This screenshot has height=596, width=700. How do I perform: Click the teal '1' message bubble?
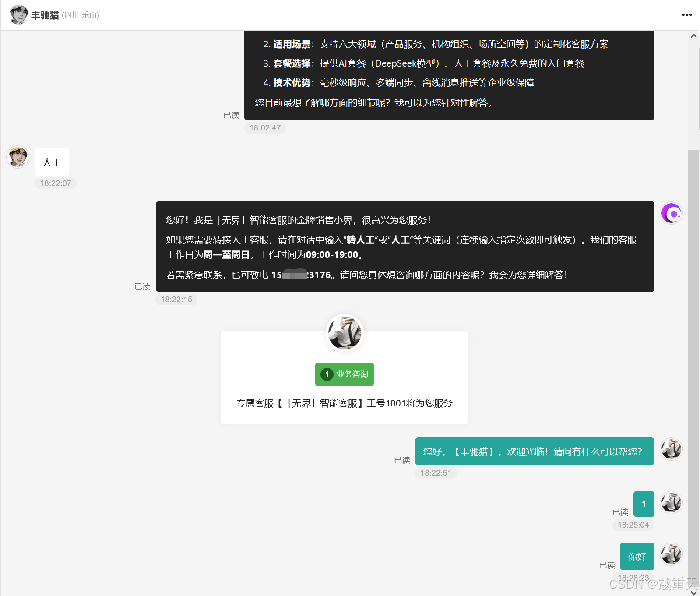point(644,504)
